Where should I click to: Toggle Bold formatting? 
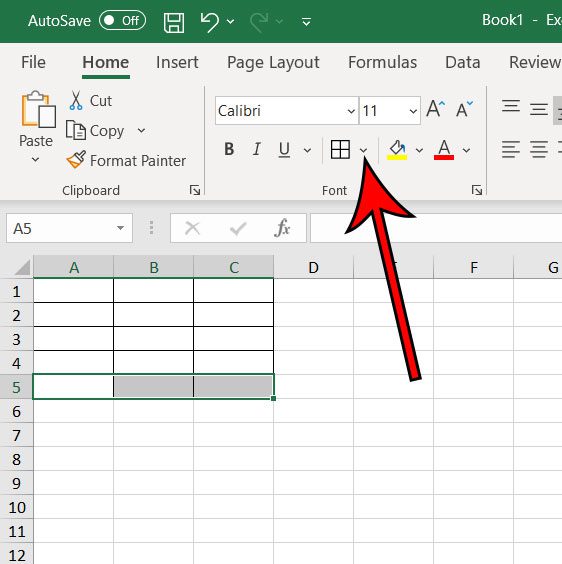(x=229, y=149)
